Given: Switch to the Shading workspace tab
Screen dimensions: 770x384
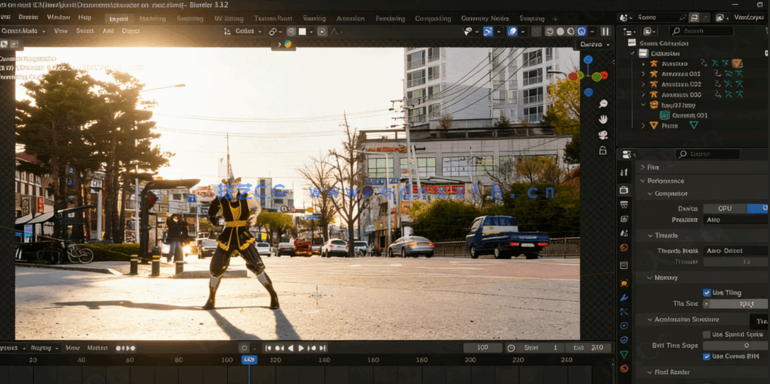Looking at the screenshot, I should click(x=314, y=19).
